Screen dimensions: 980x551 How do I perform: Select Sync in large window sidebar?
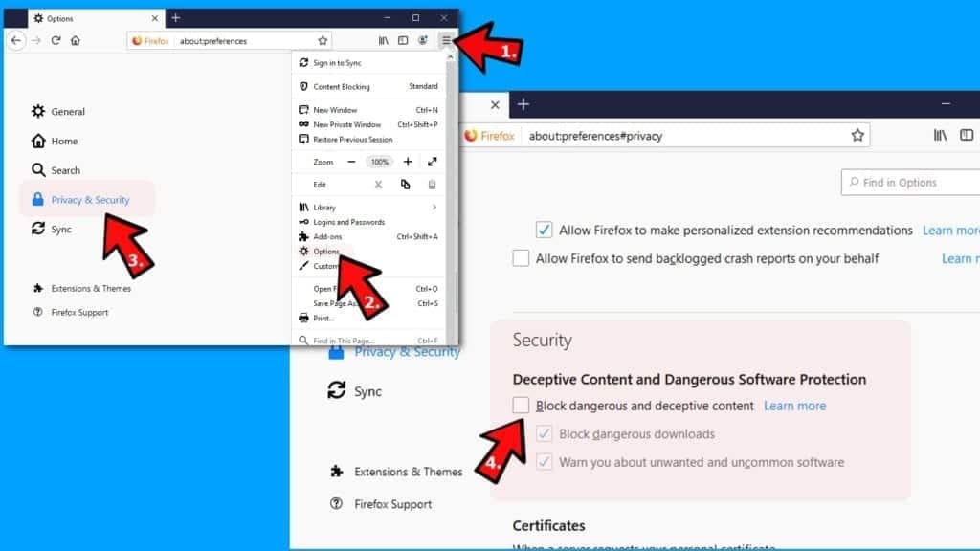[354, 391]
